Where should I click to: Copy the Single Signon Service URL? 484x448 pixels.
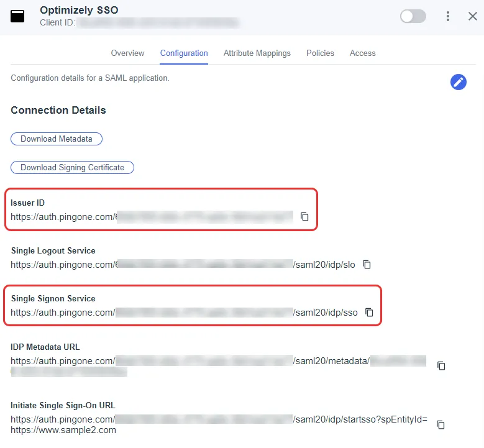coord(369,313)
